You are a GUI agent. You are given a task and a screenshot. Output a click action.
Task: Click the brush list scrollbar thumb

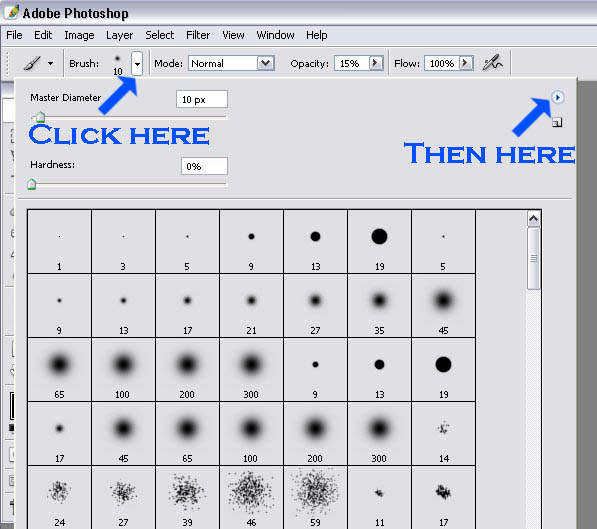point(533,258)
